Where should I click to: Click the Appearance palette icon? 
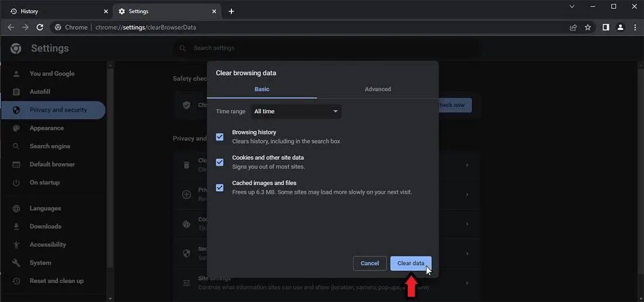click(16, 128)
